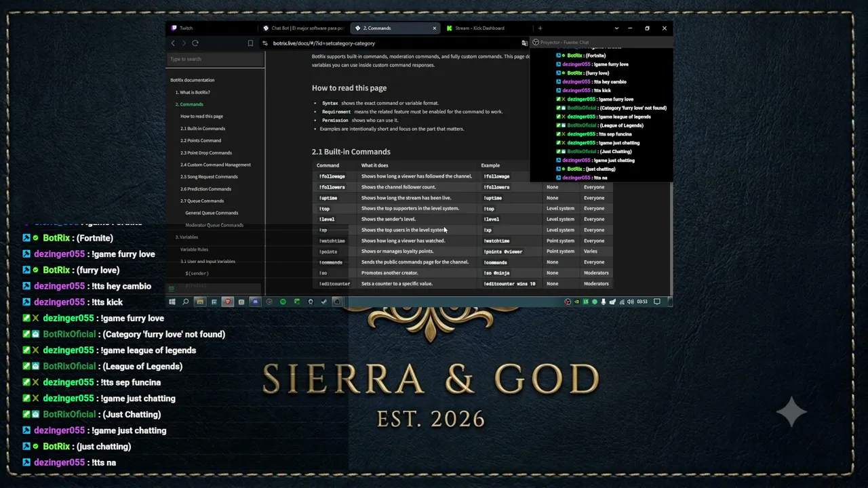Switch to Brave browser in the taskbar
Screen dimensions: 868x488
(227, 302)
